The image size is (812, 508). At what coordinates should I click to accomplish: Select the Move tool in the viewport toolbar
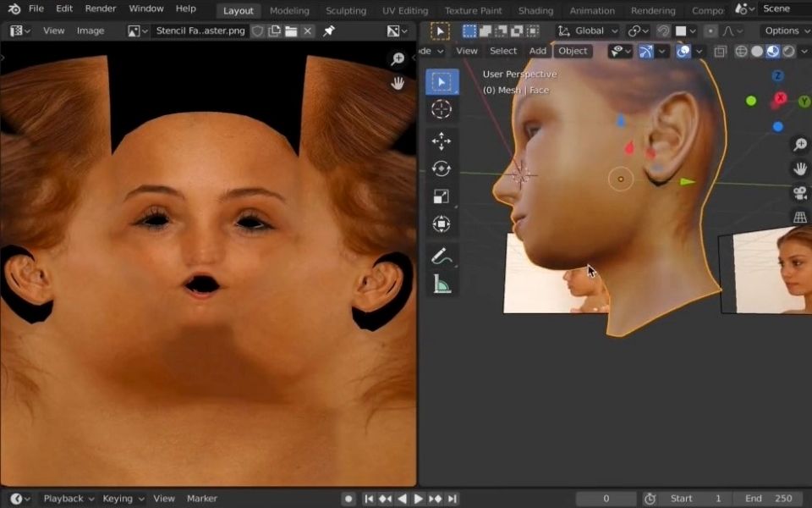pyautogui.click(x=441, y=141)
